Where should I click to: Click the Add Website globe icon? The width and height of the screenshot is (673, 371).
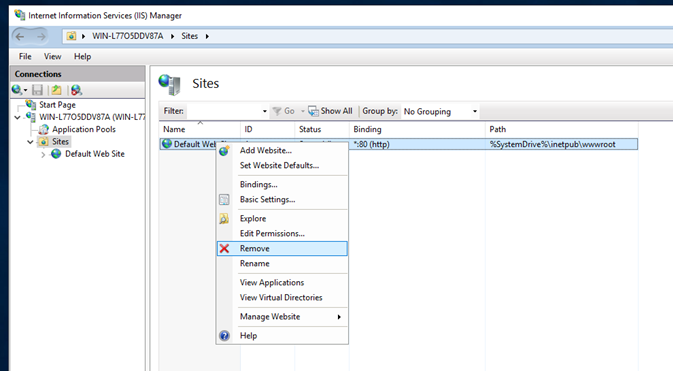tap(224, 151)
